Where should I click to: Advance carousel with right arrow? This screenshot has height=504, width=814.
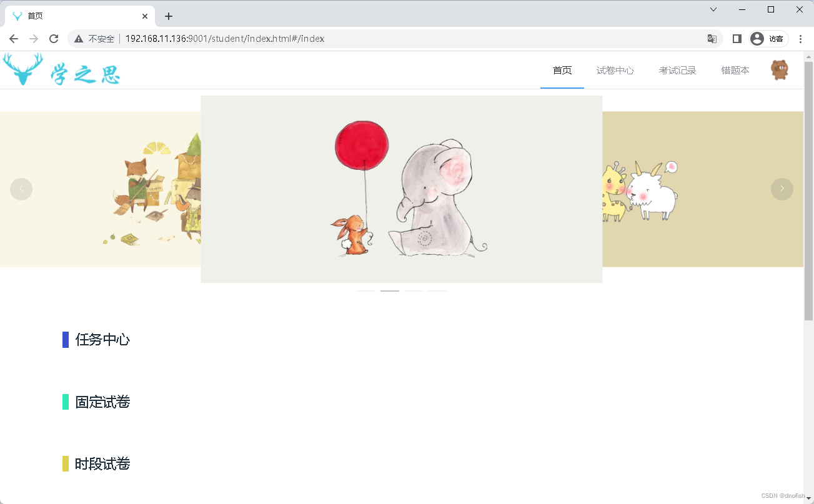tap(782, 189)
